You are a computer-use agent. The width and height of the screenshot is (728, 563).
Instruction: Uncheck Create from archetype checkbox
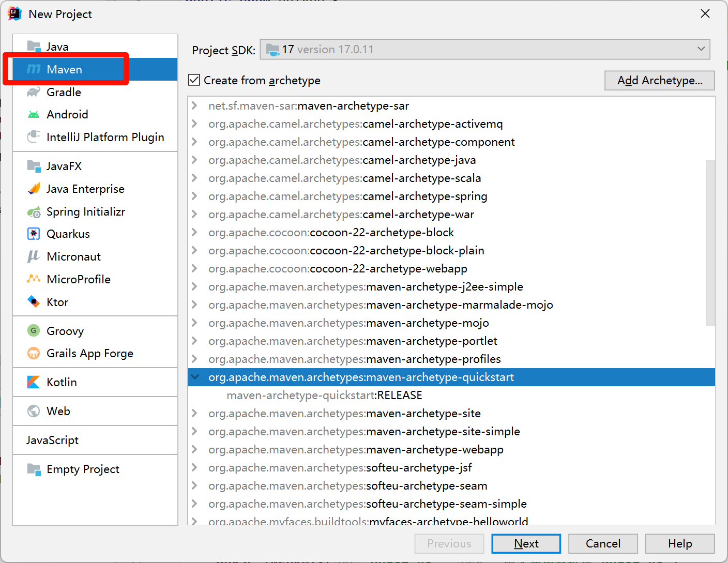[x=194, y=80]
